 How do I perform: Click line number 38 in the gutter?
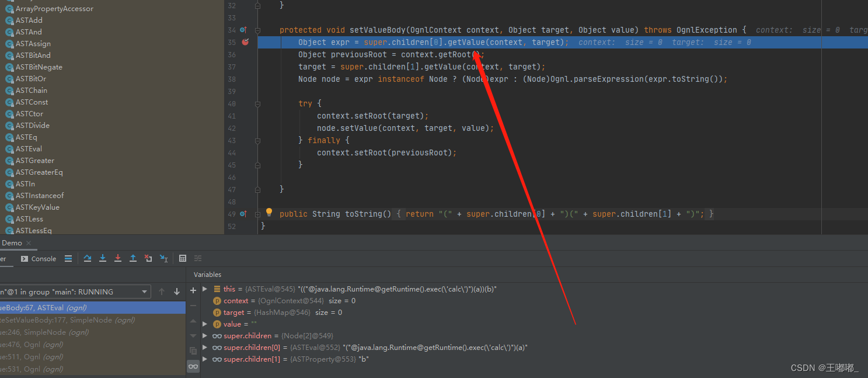point(232,79)
